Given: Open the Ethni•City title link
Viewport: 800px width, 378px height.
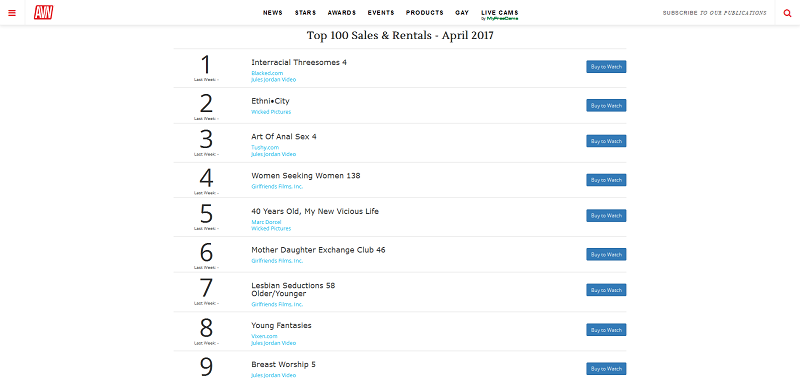Looking at the screenshot, I should tap(270, 101).
